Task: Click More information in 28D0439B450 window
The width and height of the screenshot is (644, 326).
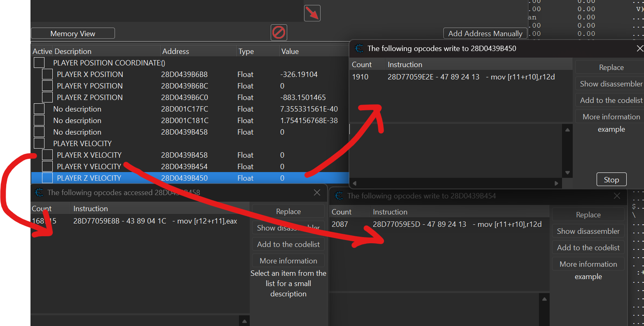Action: tap(611, 117)
